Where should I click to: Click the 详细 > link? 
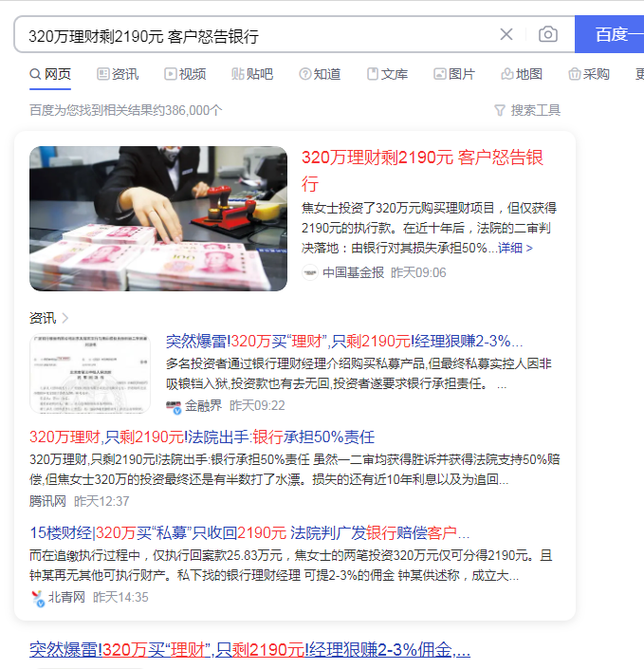(x=515, y=248)
